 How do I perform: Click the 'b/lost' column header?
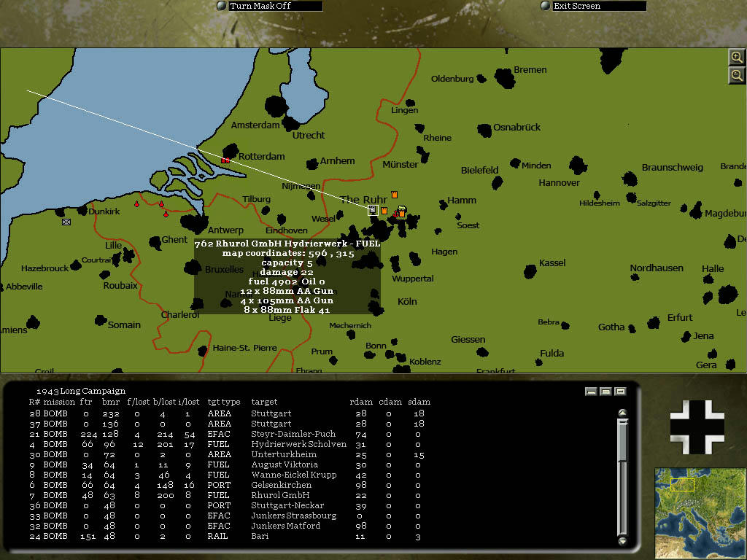tap(164, 402)
